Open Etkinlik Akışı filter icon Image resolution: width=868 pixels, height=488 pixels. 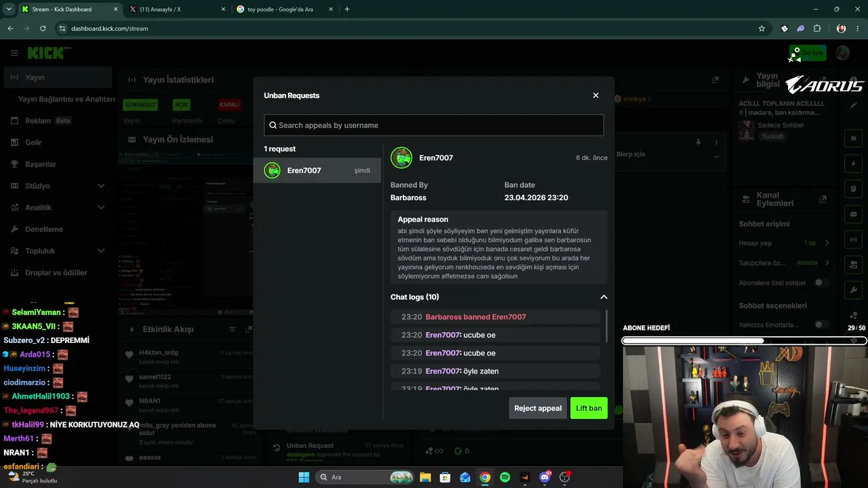click(x=232, y=329)
